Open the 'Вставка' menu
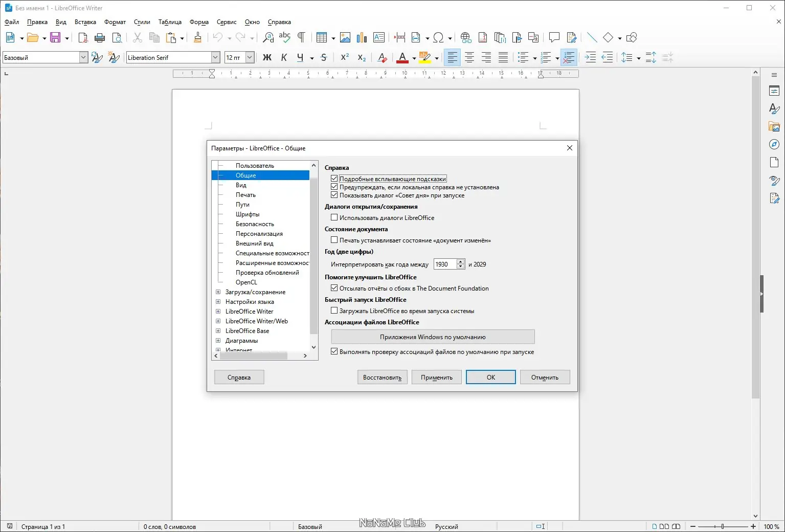The width and height of the screenshot is (785, 532). (85, 22)
